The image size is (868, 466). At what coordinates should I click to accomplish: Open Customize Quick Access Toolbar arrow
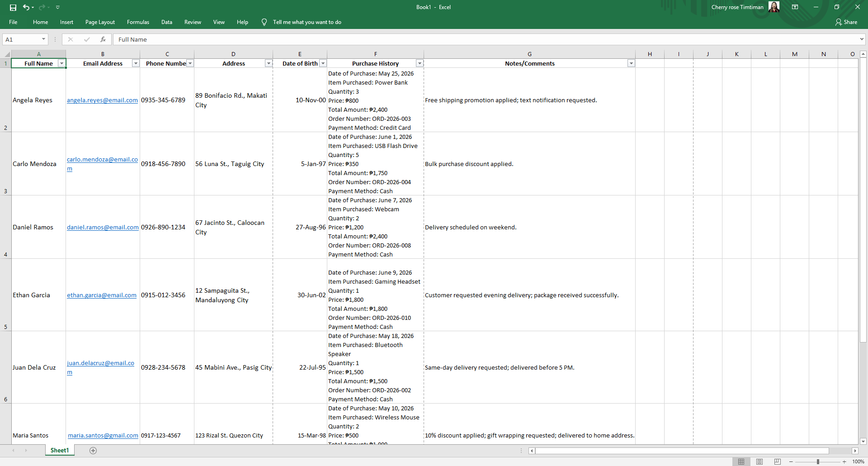click(x=57, y=7)
